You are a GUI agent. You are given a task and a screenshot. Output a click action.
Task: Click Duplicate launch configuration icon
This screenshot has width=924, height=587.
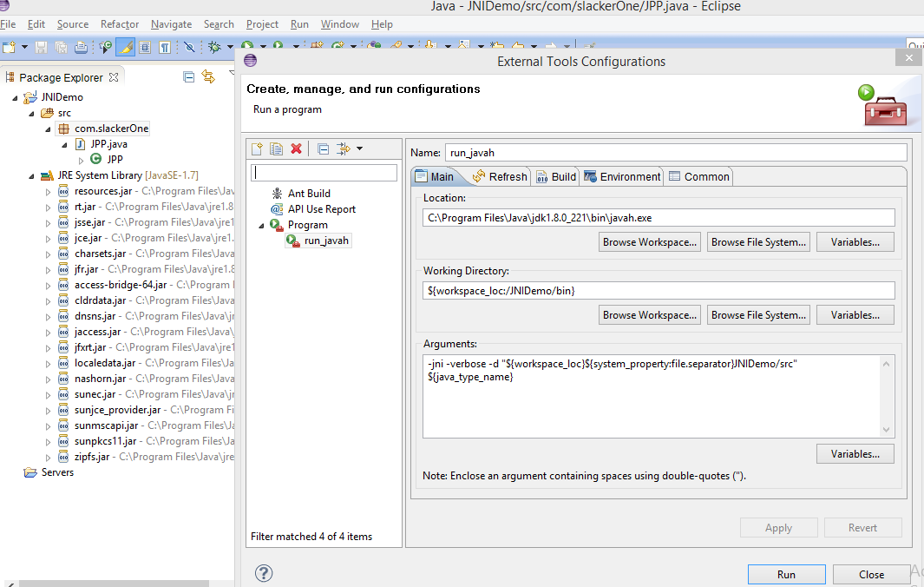[277, 148]
